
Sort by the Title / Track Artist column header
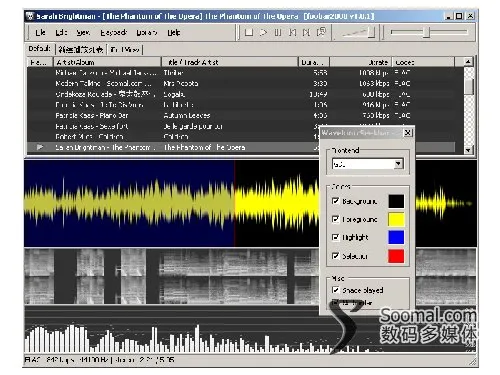pos(229,62)
